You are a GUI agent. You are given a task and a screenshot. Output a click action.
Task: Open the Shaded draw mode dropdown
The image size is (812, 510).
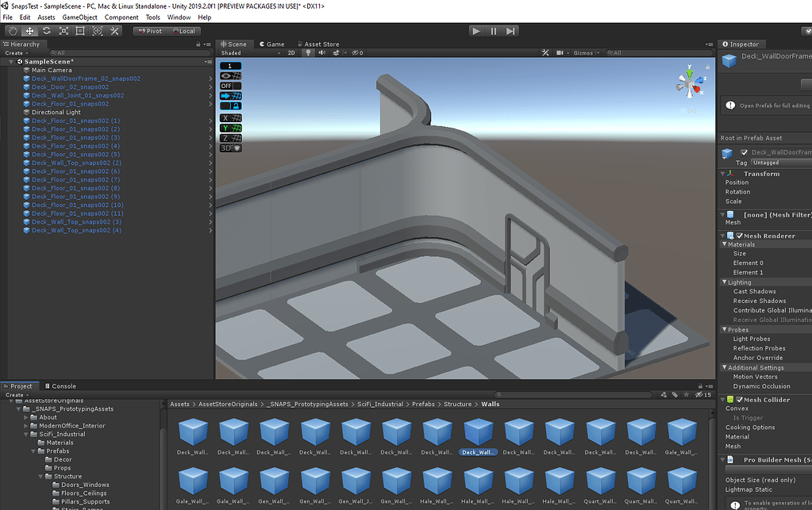(x=242, y=53)
